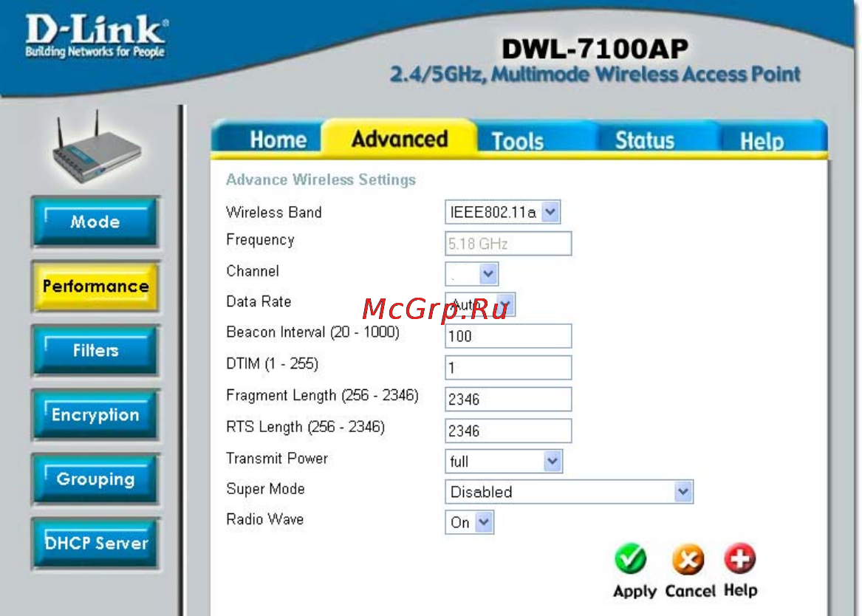Click the Cancel text label
The width and height of the screenshot is (862, 616).
[x=690, y=592]
